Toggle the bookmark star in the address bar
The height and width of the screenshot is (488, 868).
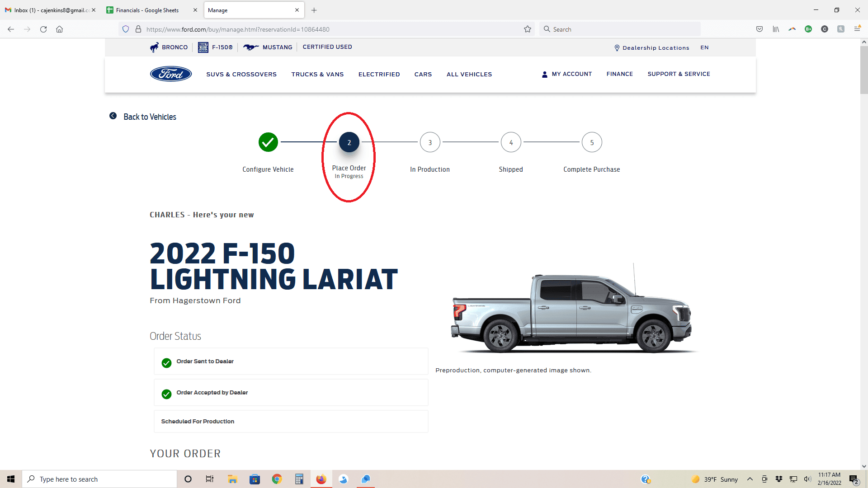click(x=528, y=29)
